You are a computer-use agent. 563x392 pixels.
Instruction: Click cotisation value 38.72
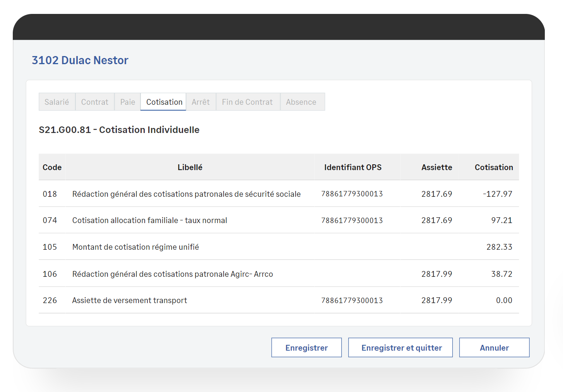pos(502,274)
